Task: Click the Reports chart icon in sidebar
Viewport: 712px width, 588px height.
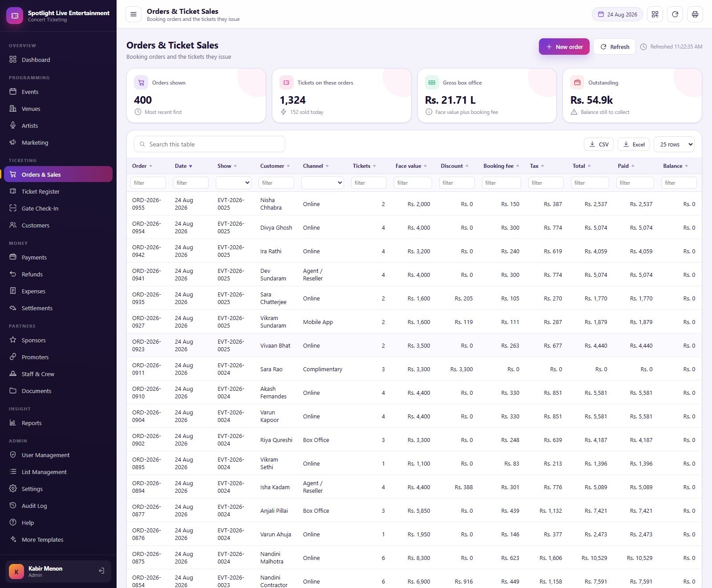Action: point(13,423)
